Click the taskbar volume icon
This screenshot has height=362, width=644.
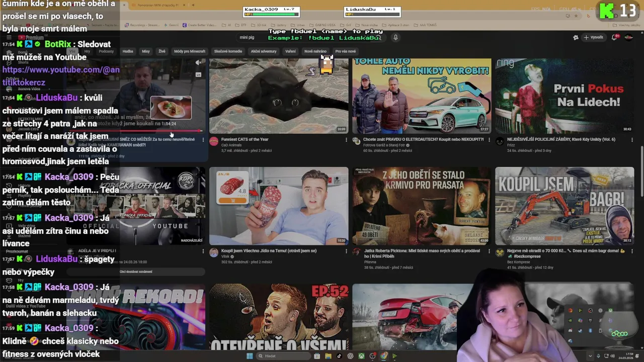click(612, 356)
